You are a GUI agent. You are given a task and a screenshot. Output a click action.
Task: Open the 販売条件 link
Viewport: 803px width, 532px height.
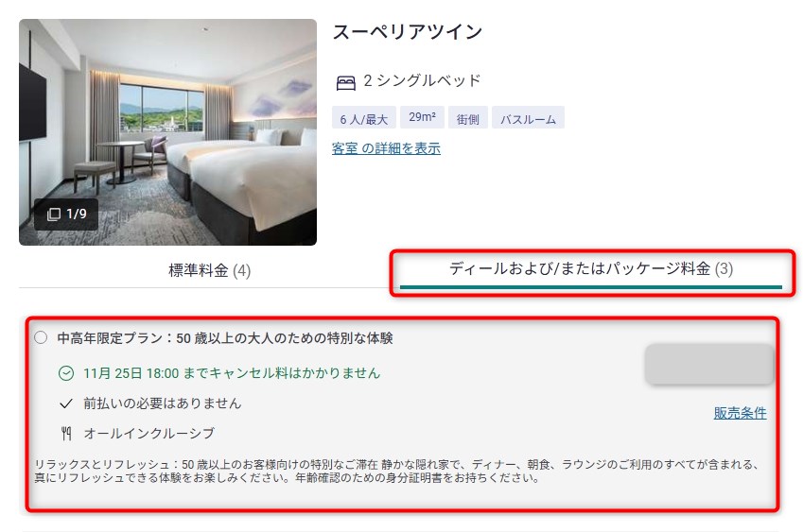[740, 413]
